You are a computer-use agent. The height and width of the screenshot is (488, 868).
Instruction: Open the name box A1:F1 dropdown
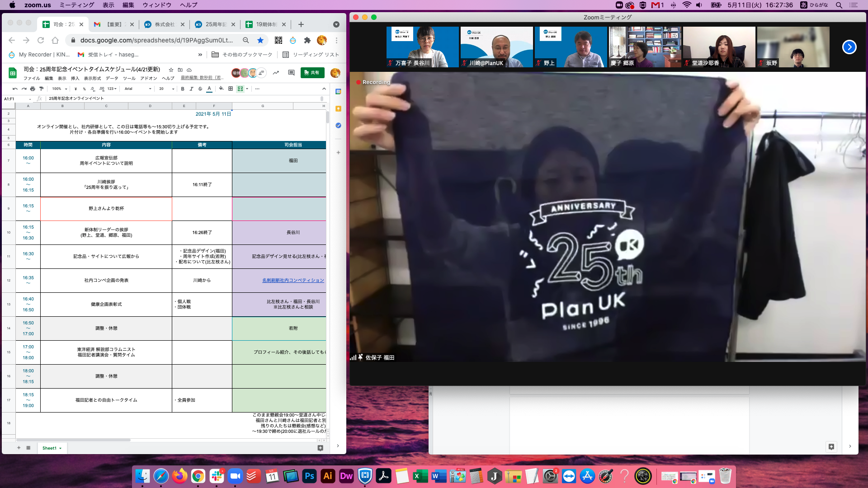coord(30,99)
